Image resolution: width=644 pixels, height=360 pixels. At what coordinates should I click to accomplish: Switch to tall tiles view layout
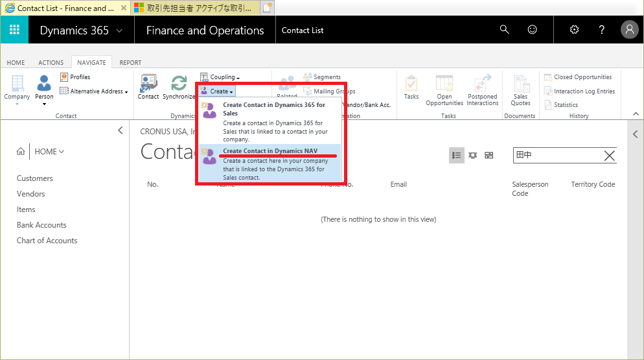(473, 155)
